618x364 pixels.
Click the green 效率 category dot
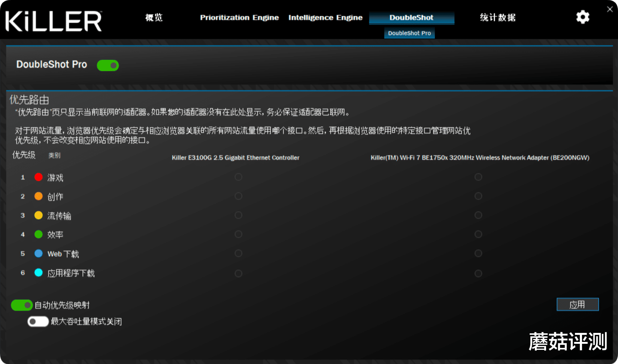pyautogui.click(x=39, y=234)
